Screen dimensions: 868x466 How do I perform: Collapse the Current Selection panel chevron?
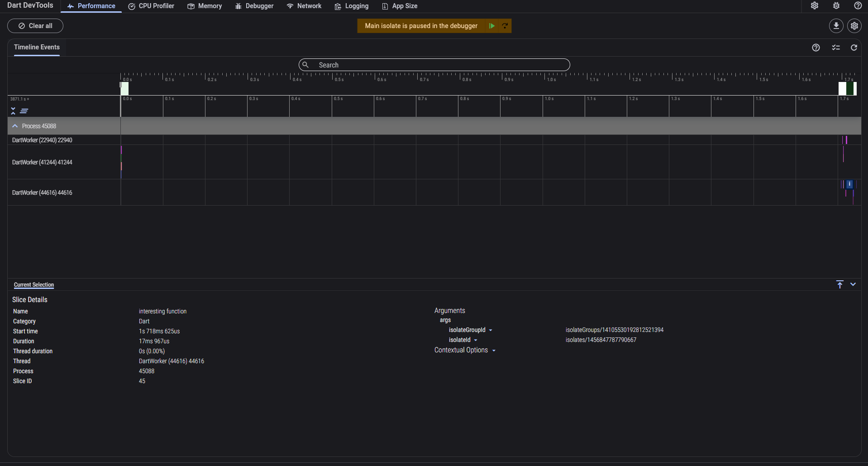click(853, 284)
